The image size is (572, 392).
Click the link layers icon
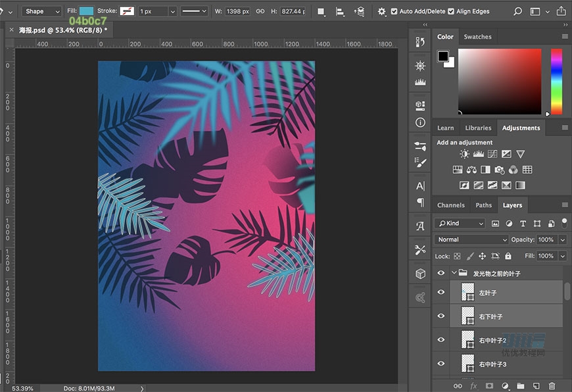458,385
